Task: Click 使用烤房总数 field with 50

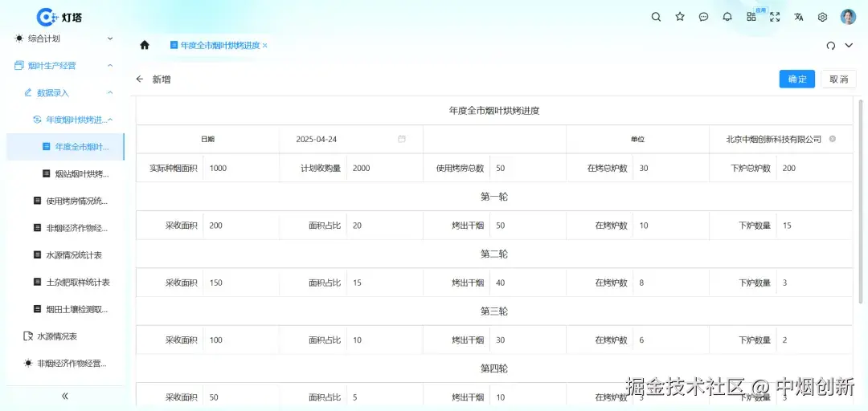Action: pyautogui.click(x=527, y=168)
